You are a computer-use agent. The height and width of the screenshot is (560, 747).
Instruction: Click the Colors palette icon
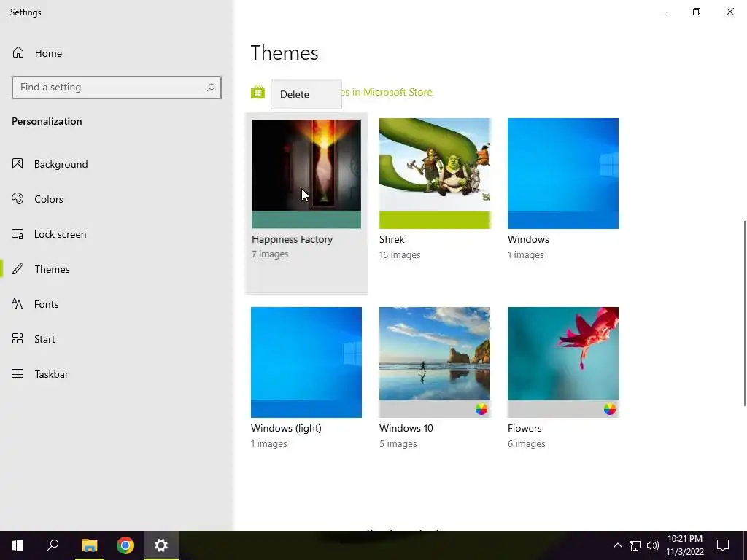point(18,198)
